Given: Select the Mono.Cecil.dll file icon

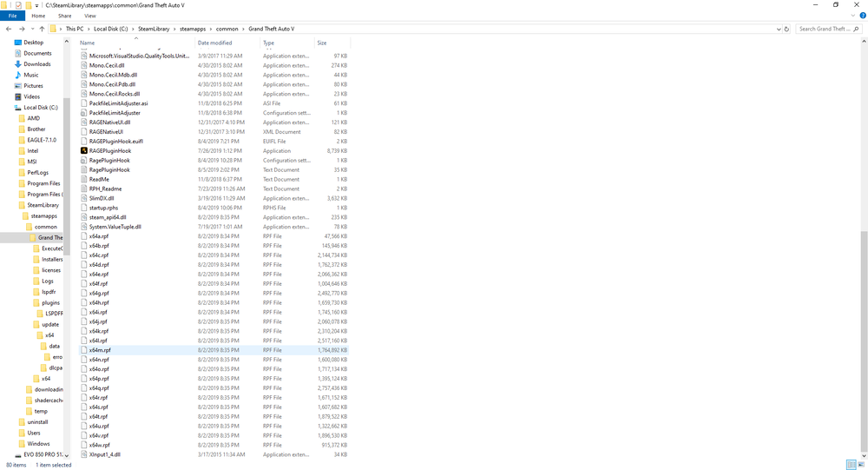Looking at the screenshot, I should click(84, 65).
